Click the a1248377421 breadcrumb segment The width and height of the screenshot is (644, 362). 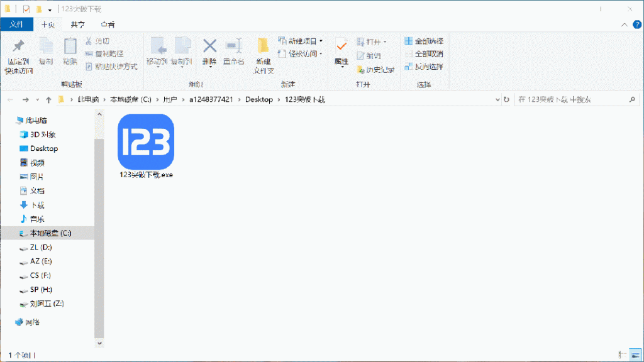click(x=211, y=99)
